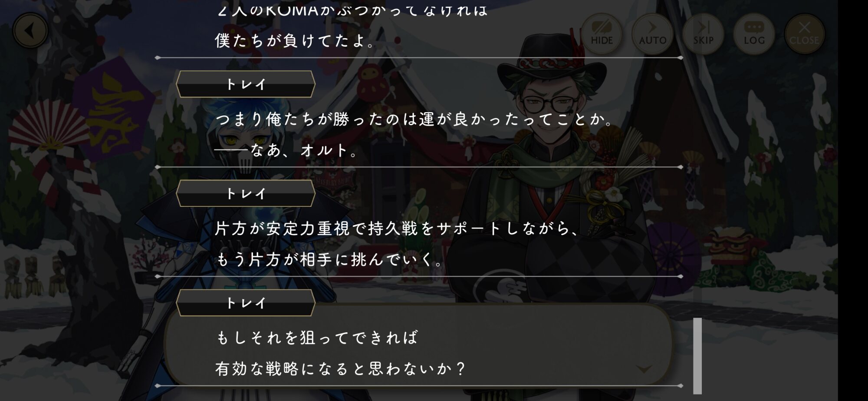Advance dialogue via the down chevron
The image size is (868, 401).
(x=644, y=369)
